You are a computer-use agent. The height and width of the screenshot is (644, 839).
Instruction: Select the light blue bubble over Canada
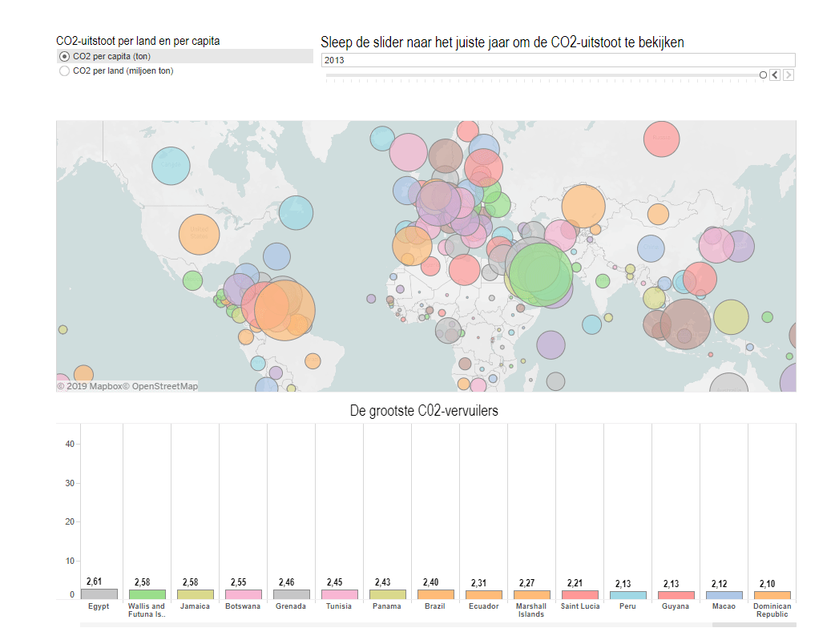click(171, 167)
